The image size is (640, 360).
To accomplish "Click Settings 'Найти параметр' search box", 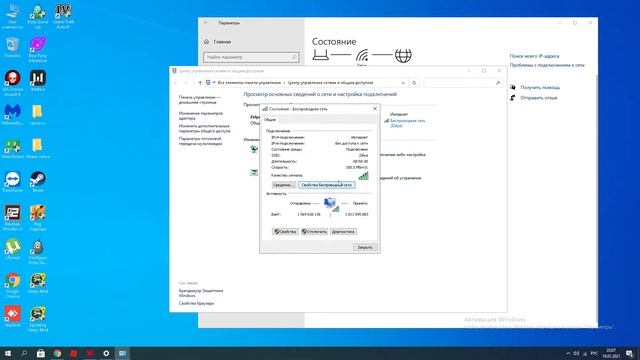I will [x=251, y=57].
